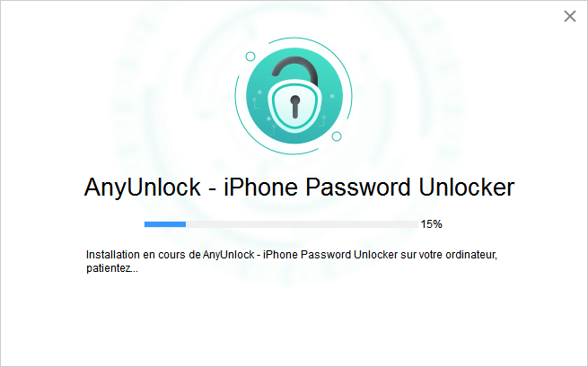
Task: Click the small circle at logo's upper left
Action: (250, 57)
